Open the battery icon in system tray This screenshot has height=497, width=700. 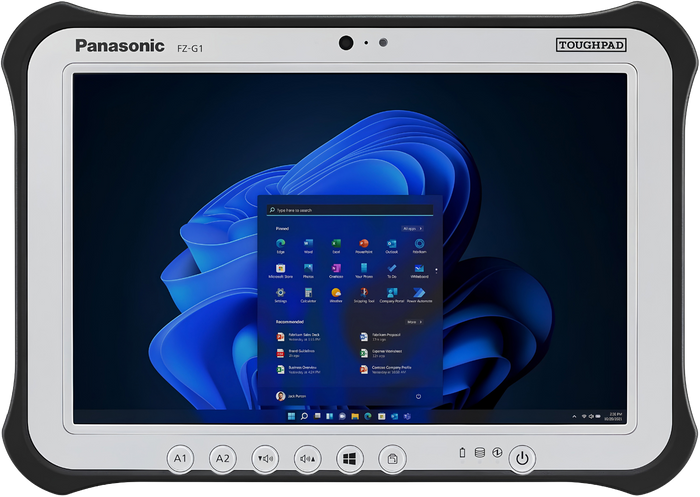click(x=598, y=417)
